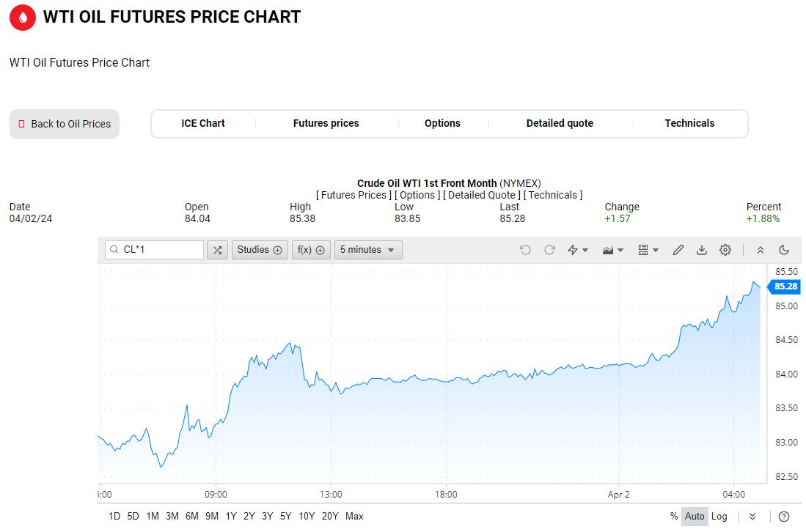806x532 pixels.
Task: Open the Futures prices tab
Action: pos(326,123)
